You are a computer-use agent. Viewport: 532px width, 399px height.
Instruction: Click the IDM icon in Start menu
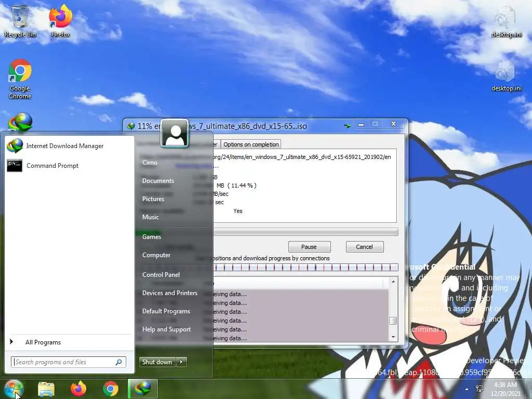[15, 146]
